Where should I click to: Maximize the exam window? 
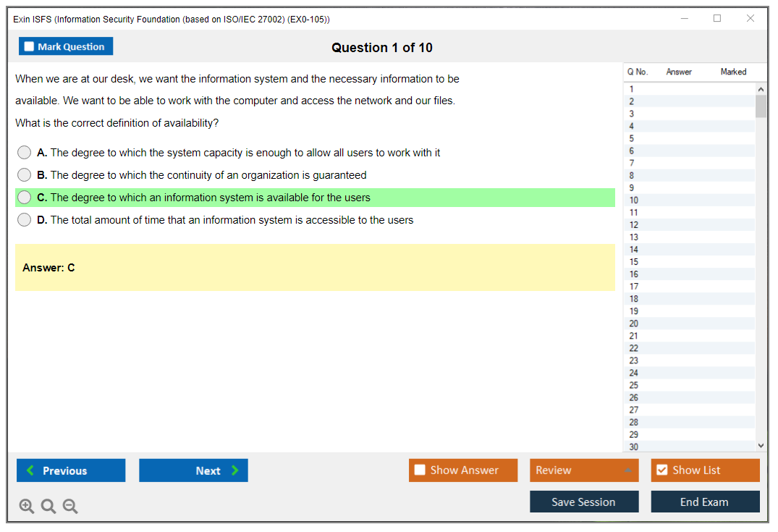tap(717, 19)
